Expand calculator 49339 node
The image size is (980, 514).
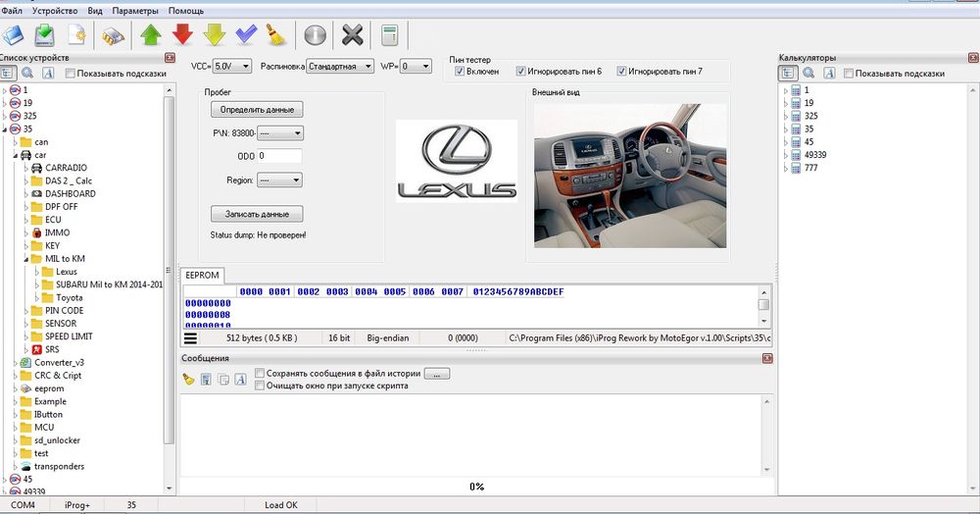tap(786, 155)
